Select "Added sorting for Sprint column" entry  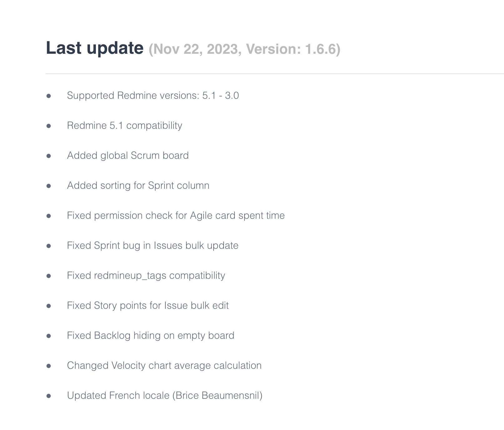pos(138,186)
